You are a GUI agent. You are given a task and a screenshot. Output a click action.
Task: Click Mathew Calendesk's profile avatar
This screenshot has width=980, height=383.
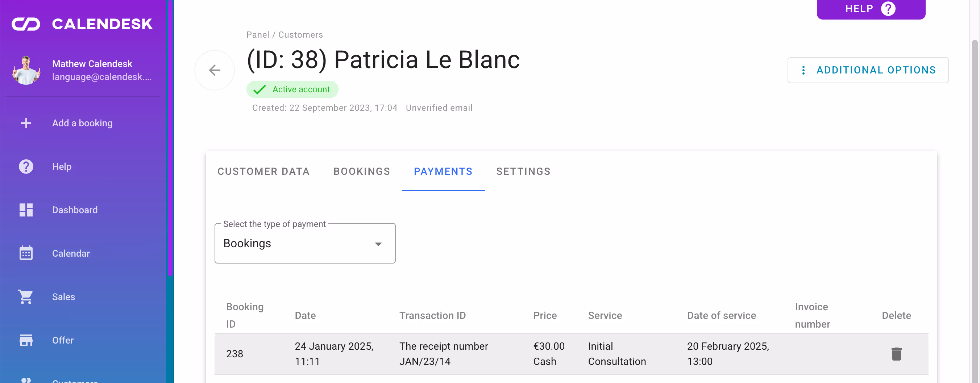pyautogui.click(x=26, y=70)
